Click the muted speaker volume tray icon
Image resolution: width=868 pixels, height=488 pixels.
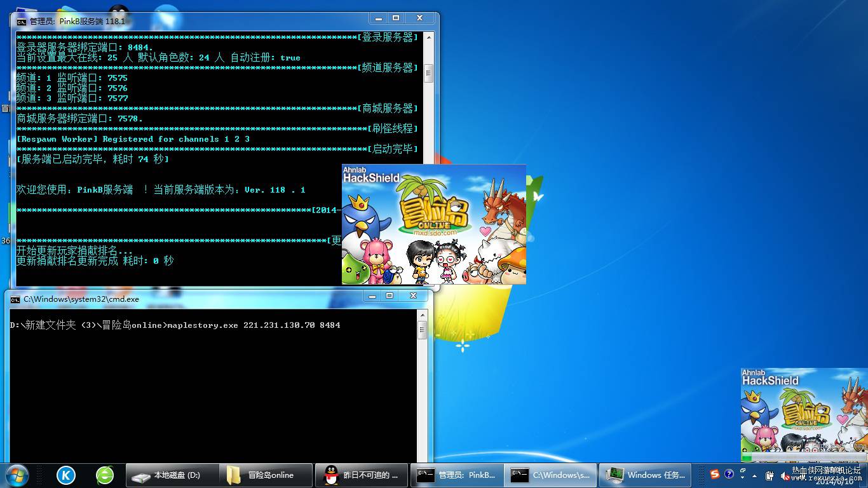tap(785, 475)
